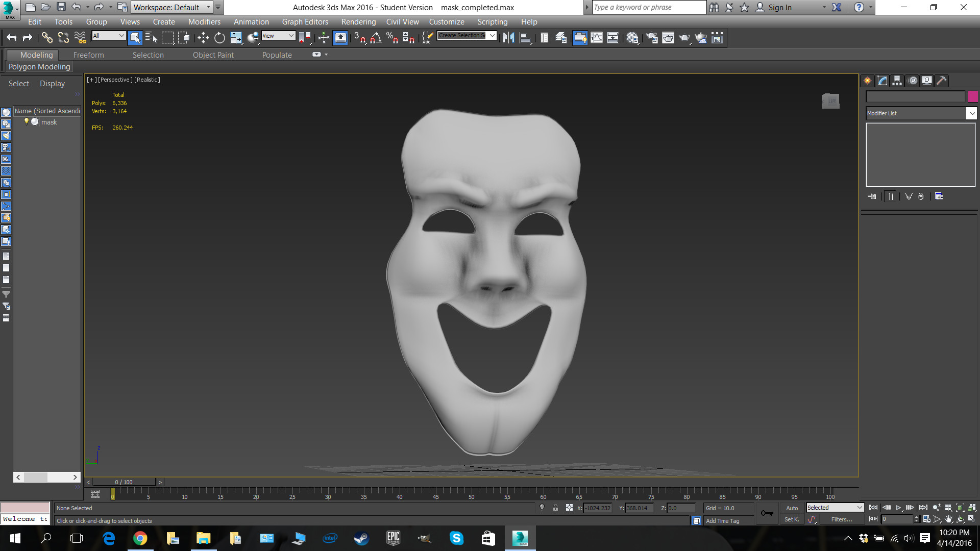Viewport: 980px width, 551px height.
Task: Open the Modifiers menu
Action: (x=204, y=21)
